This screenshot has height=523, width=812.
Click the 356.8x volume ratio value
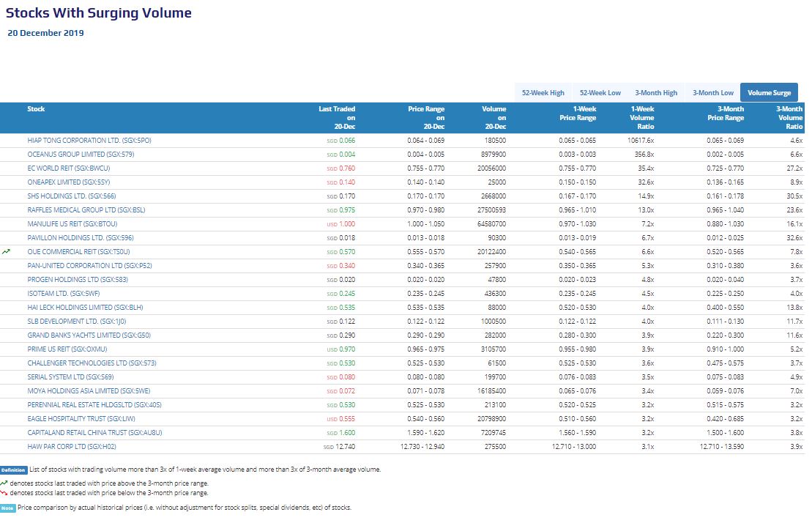tap(644, 155)
